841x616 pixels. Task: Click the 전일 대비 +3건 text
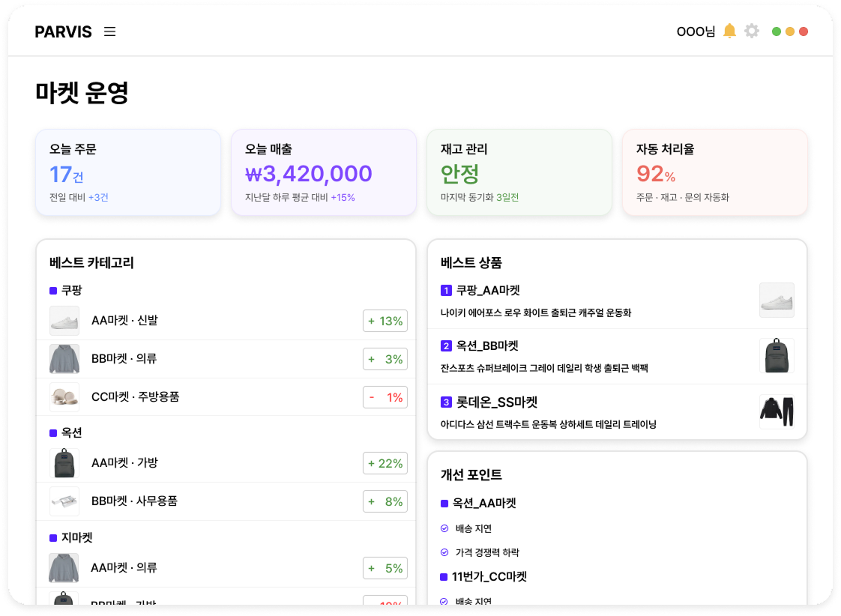point(79,197)
